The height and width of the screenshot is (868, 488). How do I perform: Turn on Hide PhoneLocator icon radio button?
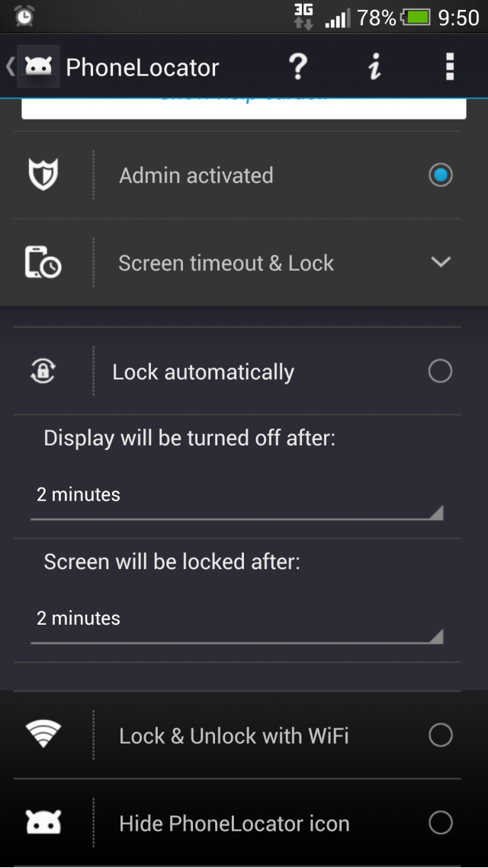click(x=440, y=823)
